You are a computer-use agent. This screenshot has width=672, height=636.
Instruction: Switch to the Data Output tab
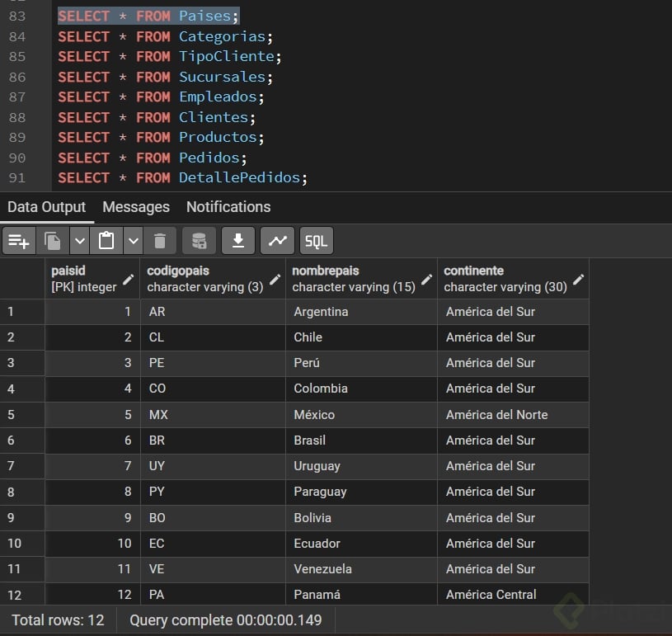pyautogui.click(x=47, y=207)
